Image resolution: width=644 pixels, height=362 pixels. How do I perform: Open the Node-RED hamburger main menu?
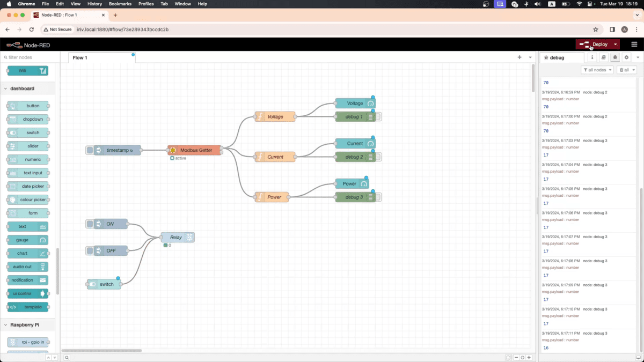coord(634,45)
